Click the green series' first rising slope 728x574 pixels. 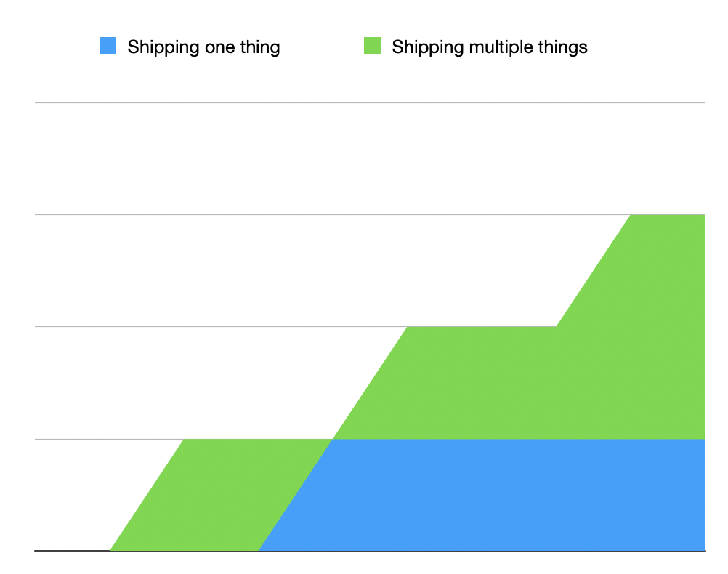click(x=147, y=495)
